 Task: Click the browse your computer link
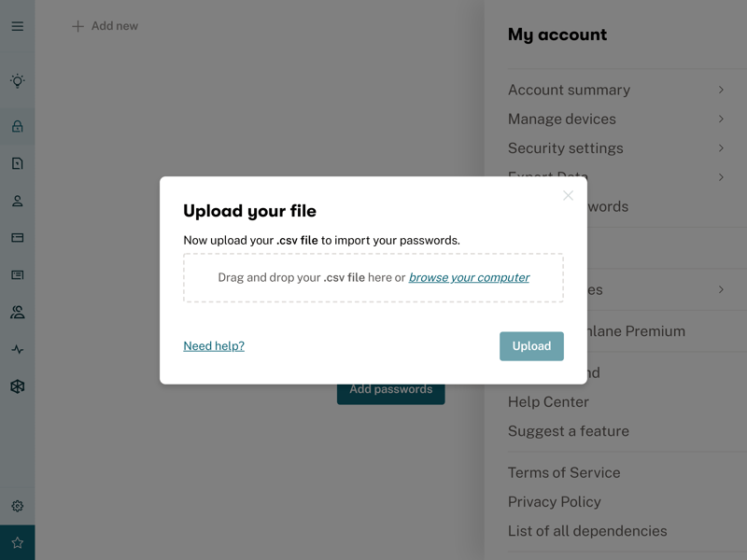click(x=469, y=277)
